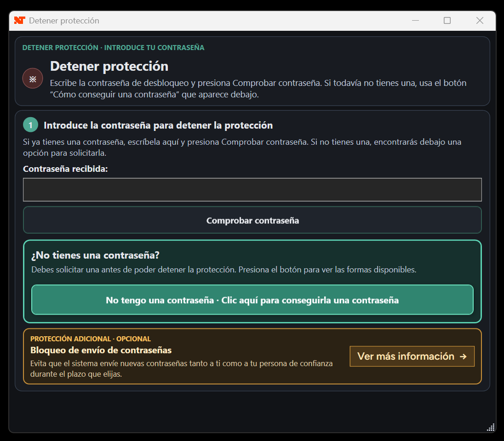
Task: Click the large 'Detener protección' heading in the header
Action: coord(109,67)
